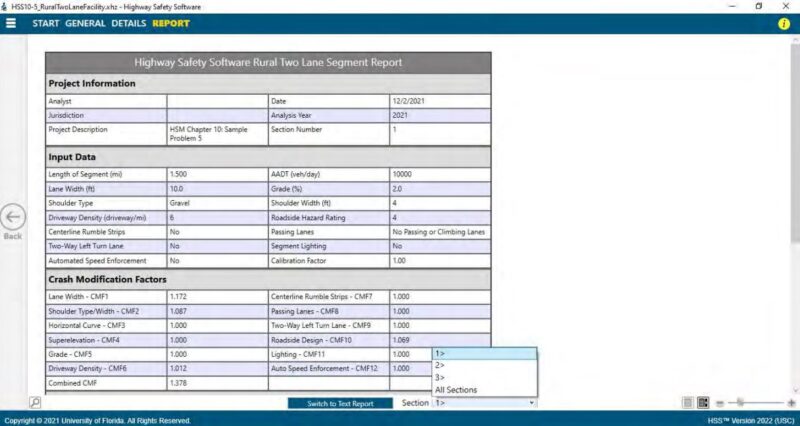The image size is (800, 426).
Task: Switch to the GENERAL tab
Action: point(85,23)
